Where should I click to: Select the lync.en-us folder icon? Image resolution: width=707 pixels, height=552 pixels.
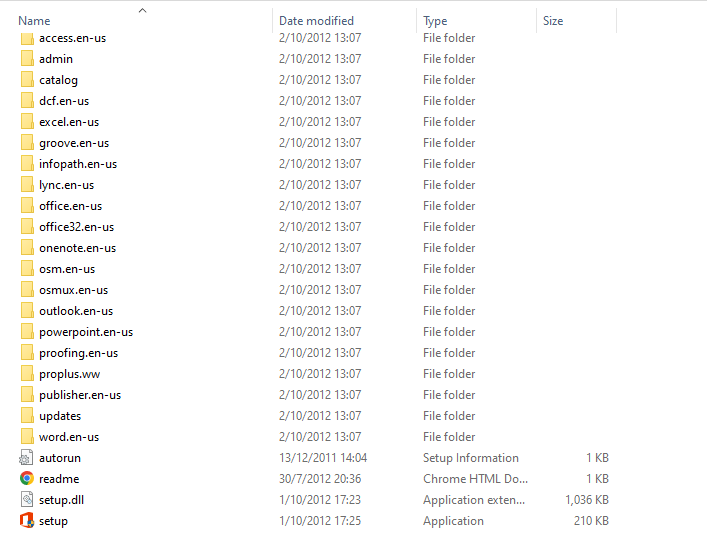pos(27,184)
